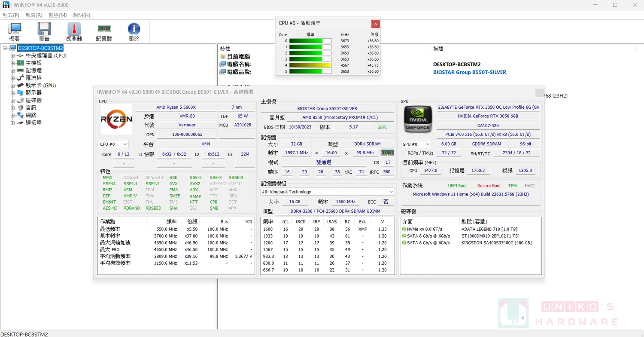The height and width of the screenshot is (337, 644).
Task: Open the Kingbank Technology memory module dropdown
Action: 328,192
